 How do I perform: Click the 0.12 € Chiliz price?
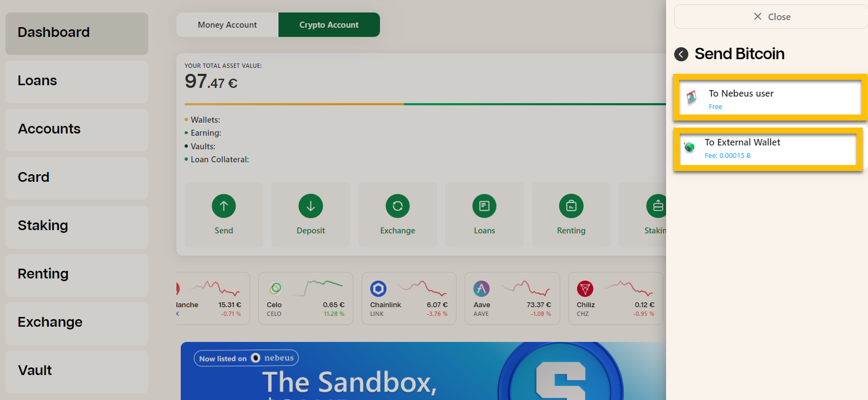[644, 305]
